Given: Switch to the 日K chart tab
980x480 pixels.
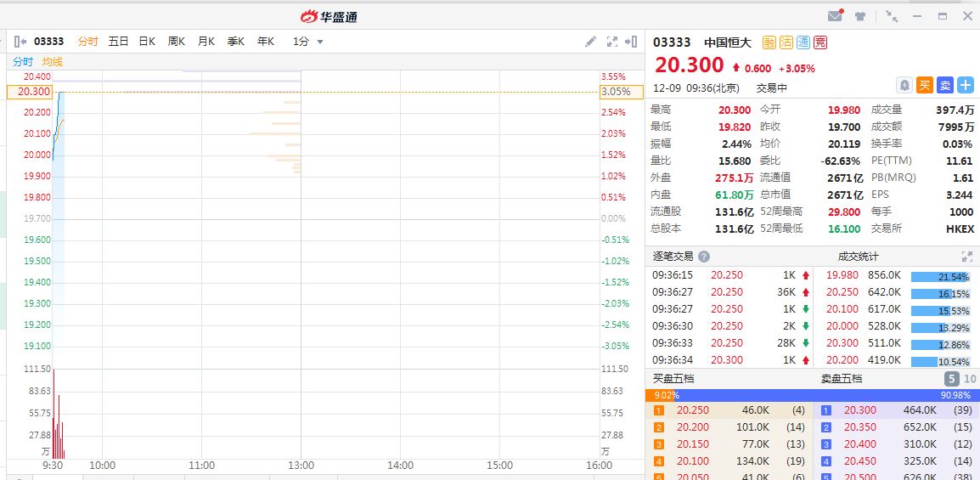Looking at the screenshot, I should (147, 42).
